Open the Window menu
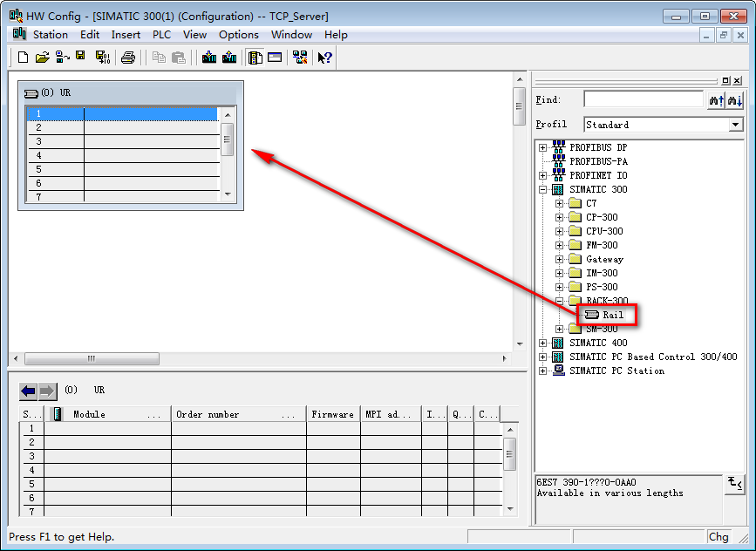 tap(292, 35)
